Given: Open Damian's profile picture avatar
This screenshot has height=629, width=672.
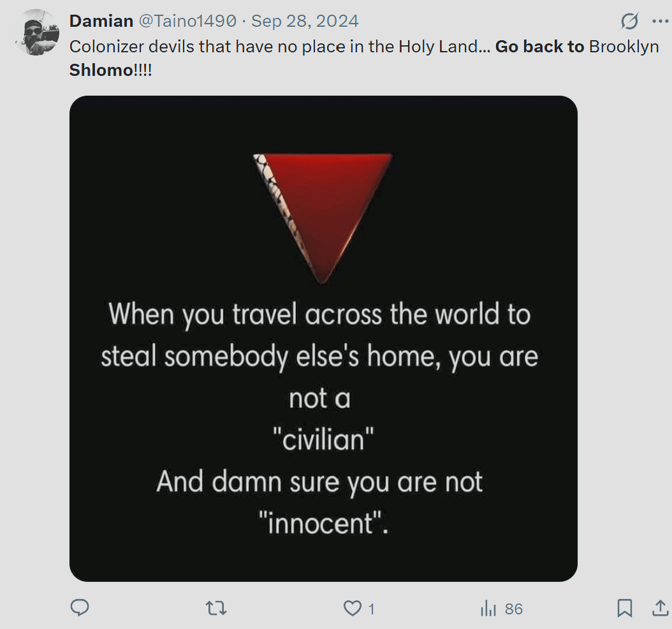Looking at the screenshot, I should click(x=36, y=32).
